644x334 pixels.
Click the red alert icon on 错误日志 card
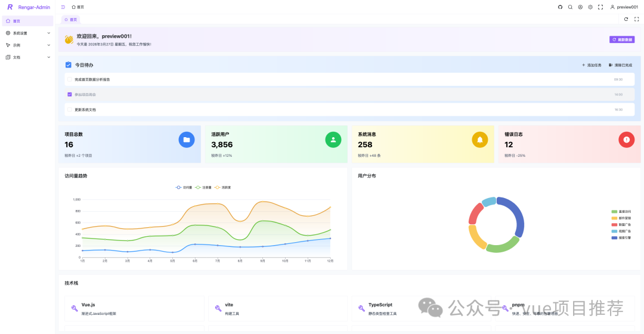(626, 140)
